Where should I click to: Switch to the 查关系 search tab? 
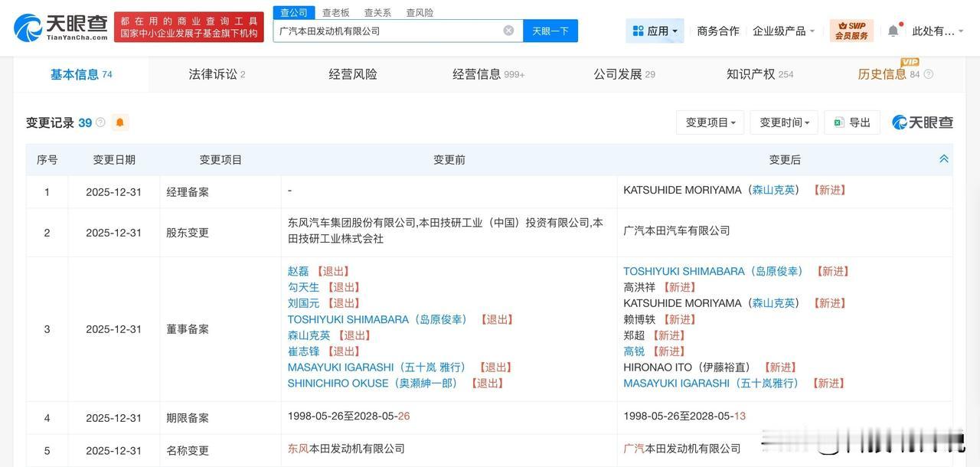377,12
